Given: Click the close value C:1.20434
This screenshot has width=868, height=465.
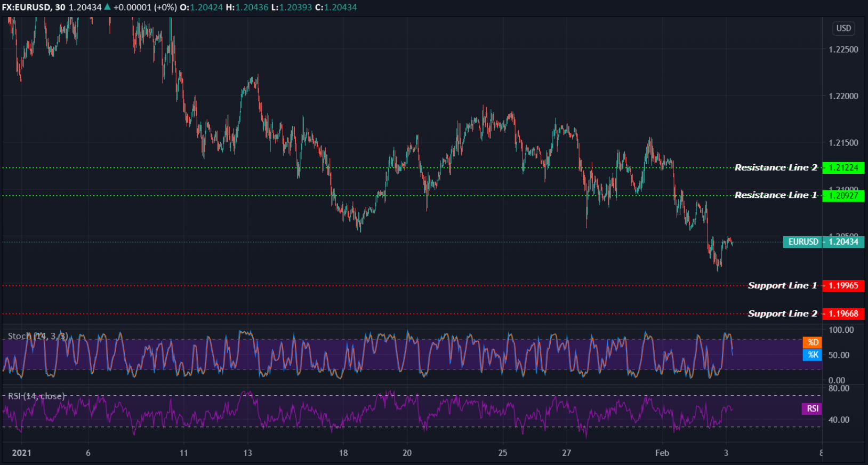Looking at the screenshot, I should click(x=336, y=7).
